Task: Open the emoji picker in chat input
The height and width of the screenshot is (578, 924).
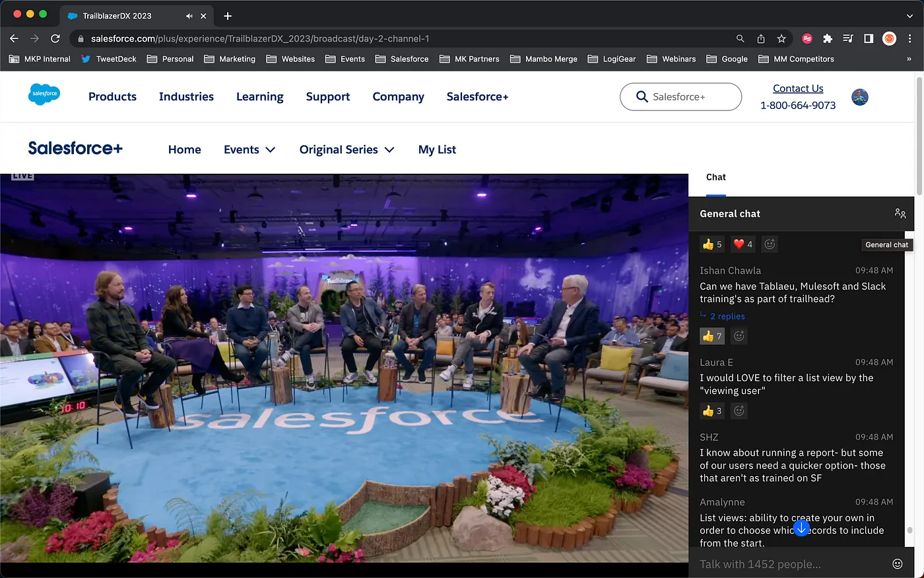Action: tap(898, 563)
